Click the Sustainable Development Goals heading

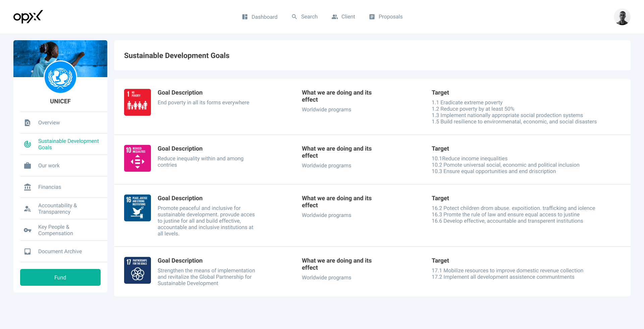pos(177,56)
